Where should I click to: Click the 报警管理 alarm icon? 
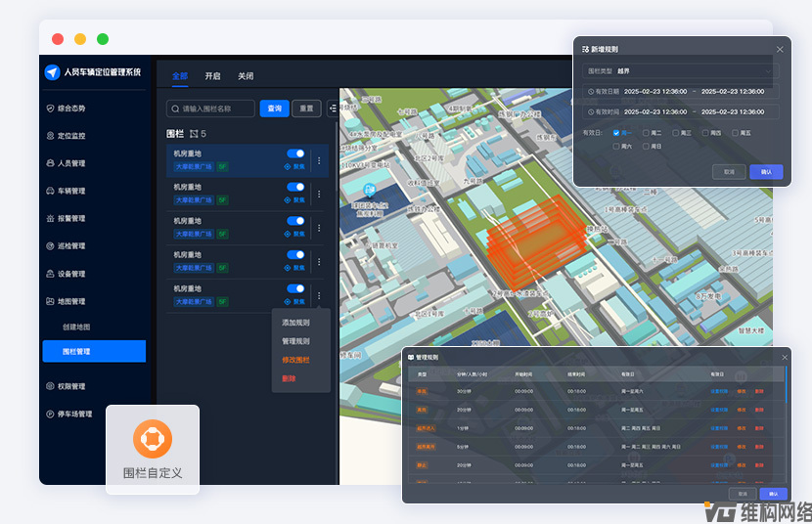point(50,218)
